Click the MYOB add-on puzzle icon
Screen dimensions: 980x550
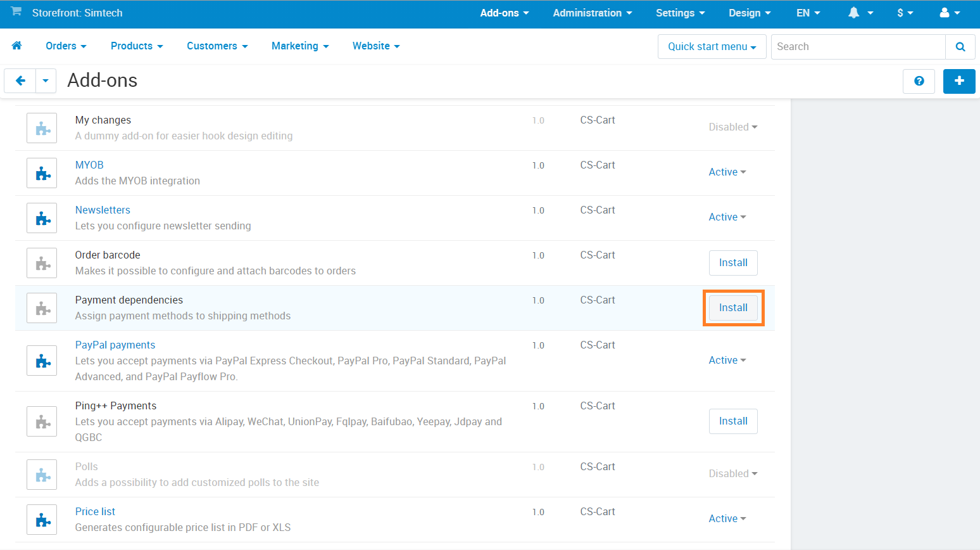pos(42,173)
